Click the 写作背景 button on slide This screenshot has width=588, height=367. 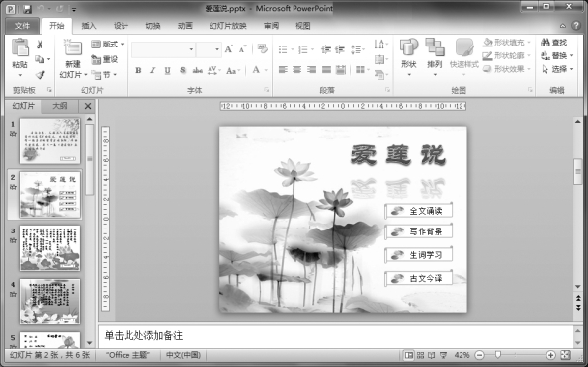(x=418, y=231)
